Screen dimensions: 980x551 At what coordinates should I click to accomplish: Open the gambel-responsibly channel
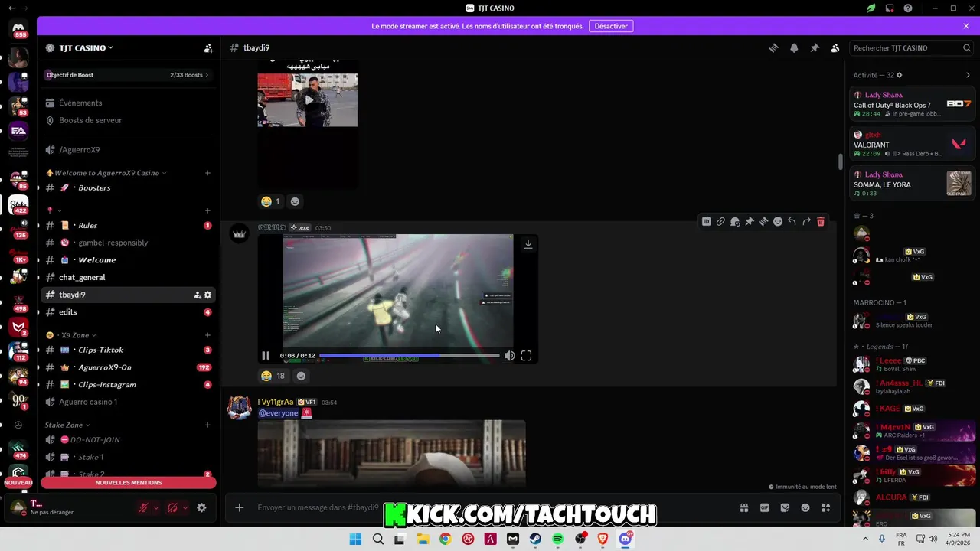(x=128, y=243)
